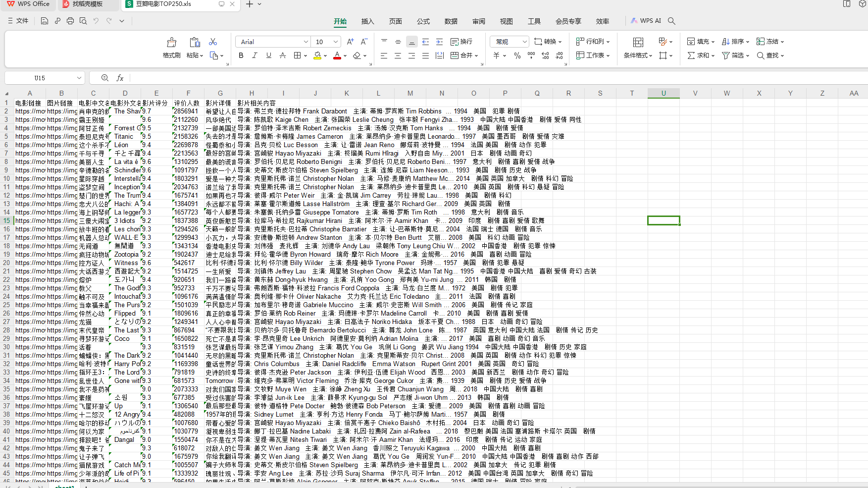This screenshot has width=868, height=488.
Task: Click the insert function fx icon
Action: pos(120,78)
